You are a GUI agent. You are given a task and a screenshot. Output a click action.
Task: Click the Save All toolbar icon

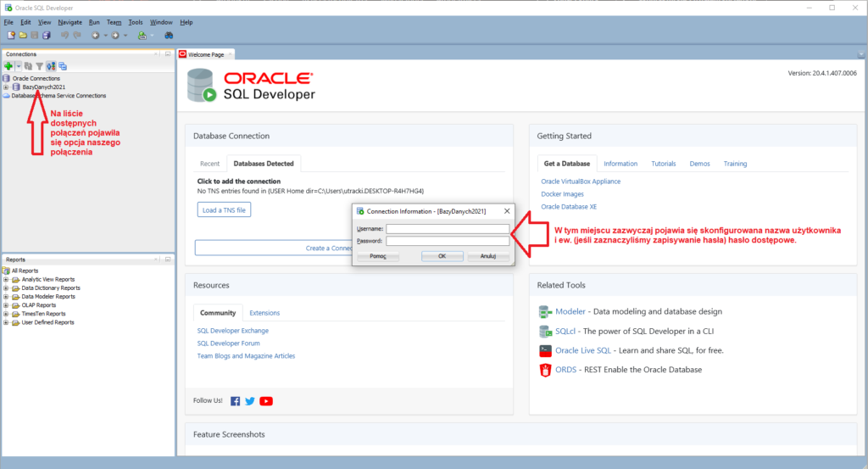pyautogui.click(x=46, y=36)
